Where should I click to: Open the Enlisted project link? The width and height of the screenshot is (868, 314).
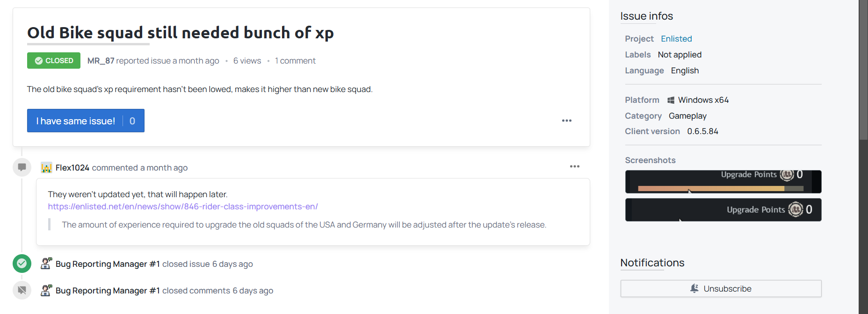[x=676, y=39]
